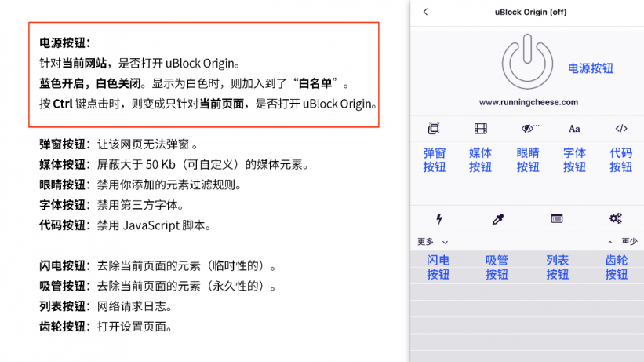Click the blue 列表按钮 label
Viewport: 644px width, 362px height.
pyautogui.click(x=558, y=268)
